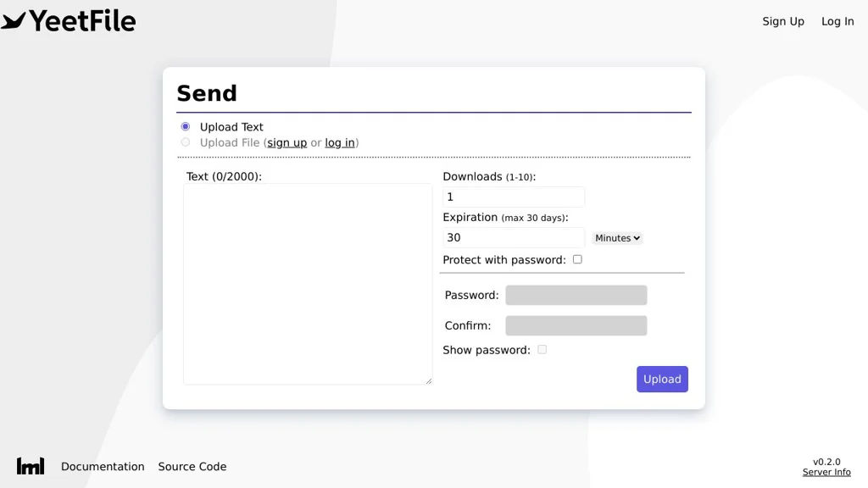Click the YeetFile bird logo icon
868x488 pixels.
pos(14,20)
